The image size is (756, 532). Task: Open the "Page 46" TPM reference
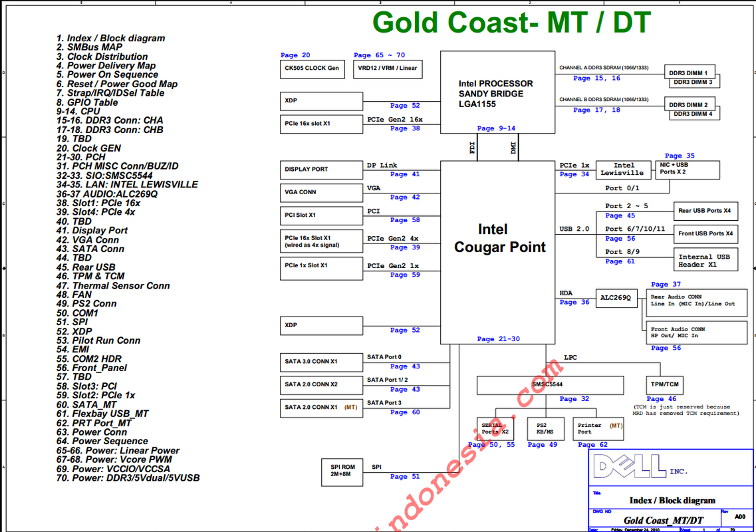click(x=662, y=399)
